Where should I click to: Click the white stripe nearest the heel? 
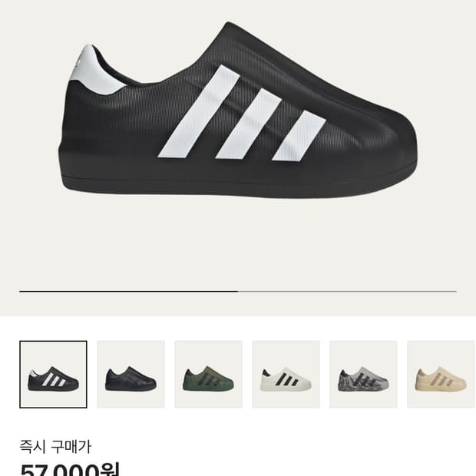click(200, 111)
